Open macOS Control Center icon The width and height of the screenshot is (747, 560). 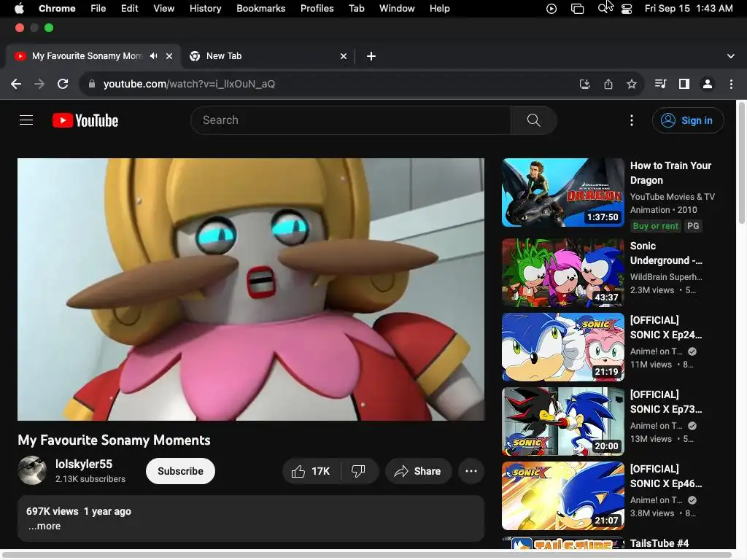coord(627,9)
